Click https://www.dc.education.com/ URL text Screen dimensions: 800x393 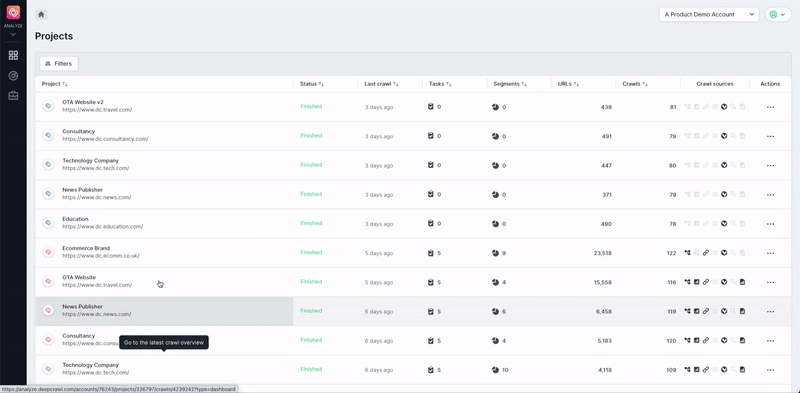coord(103,227)
